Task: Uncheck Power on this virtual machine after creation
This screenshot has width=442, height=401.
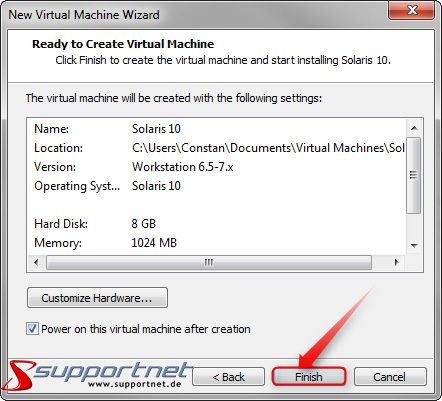Action: click(x=32, y=329)
